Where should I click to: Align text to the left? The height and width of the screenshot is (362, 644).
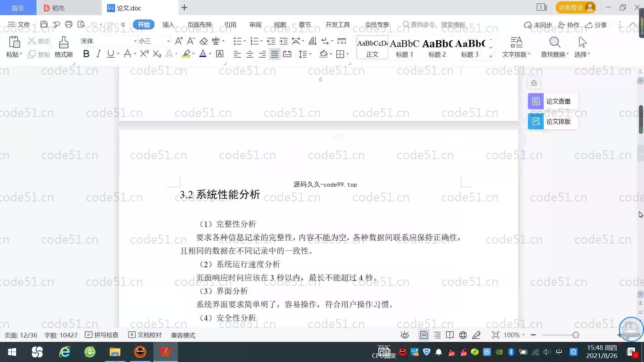pyautogui.click(x=237, y=54)
